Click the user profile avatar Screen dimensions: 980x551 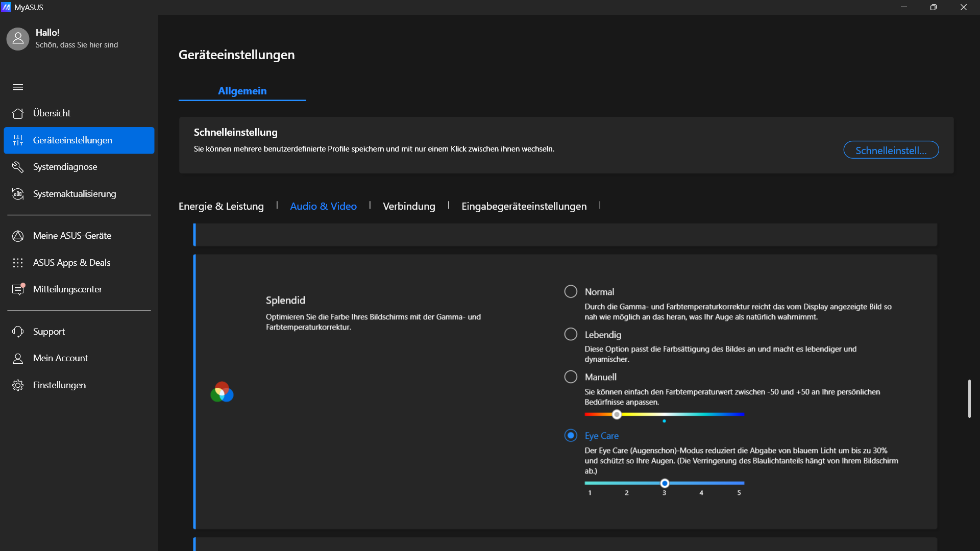pos(18,39)
